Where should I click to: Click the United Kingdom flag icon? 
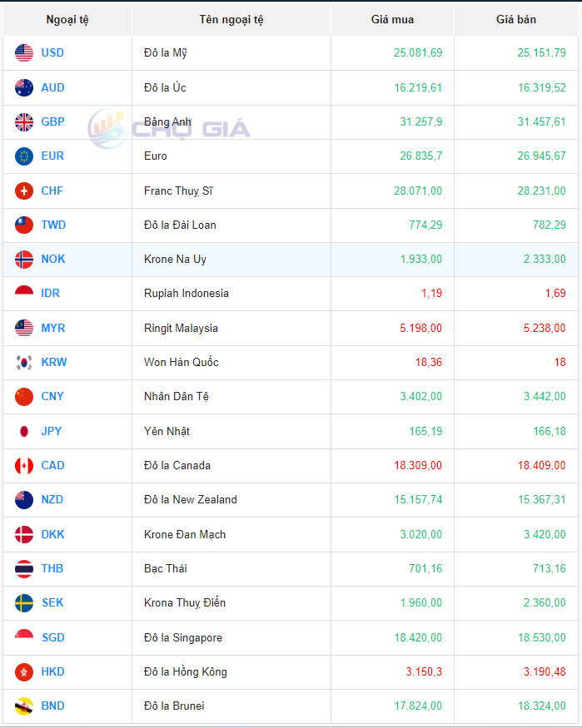[x=24, y=122]
